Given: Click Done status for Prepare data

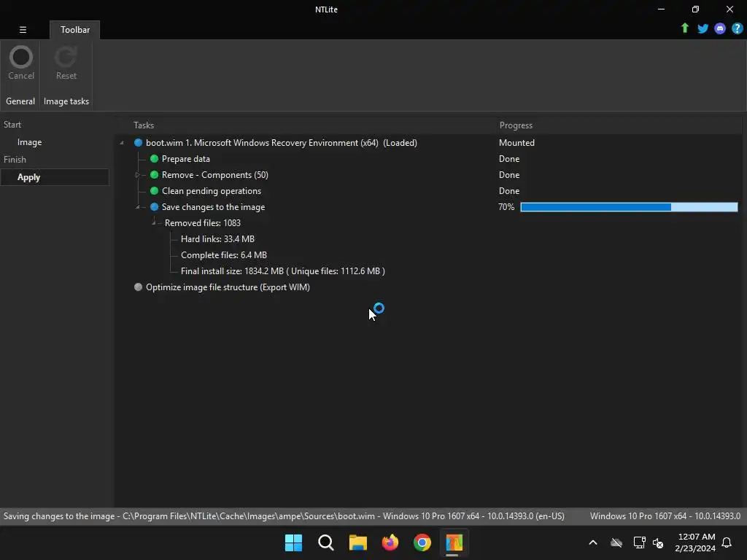Looking at the screenshot, I should (x=508, y=158).
